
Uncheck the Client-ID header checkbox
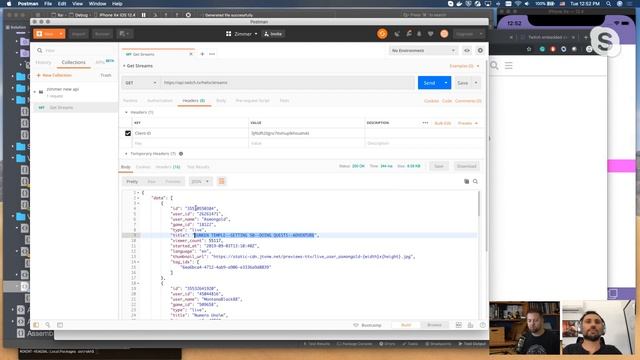click(128, 133)
